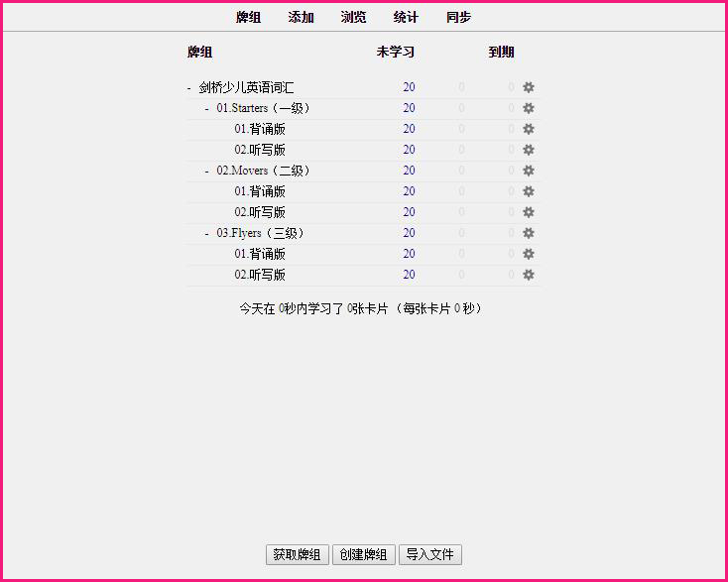This screenshot has width=728, height=582.
Task: Open the 剑桥少儿英语词汇 deck
Action: (x=246, y=87)
